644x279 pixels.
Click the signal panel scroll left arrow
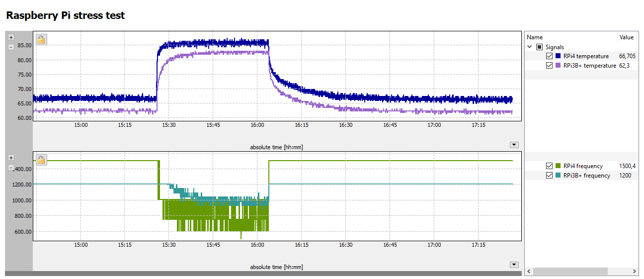[x=529, y=272]
